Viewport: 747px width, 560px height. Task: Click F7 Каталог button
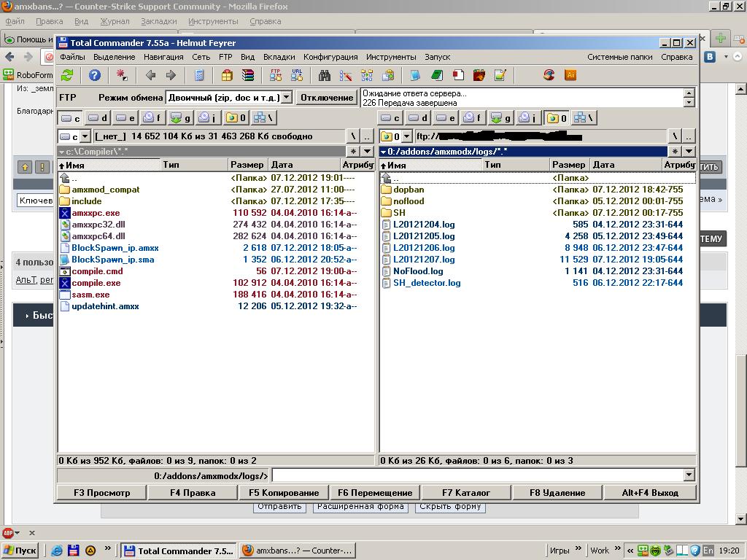466,493
